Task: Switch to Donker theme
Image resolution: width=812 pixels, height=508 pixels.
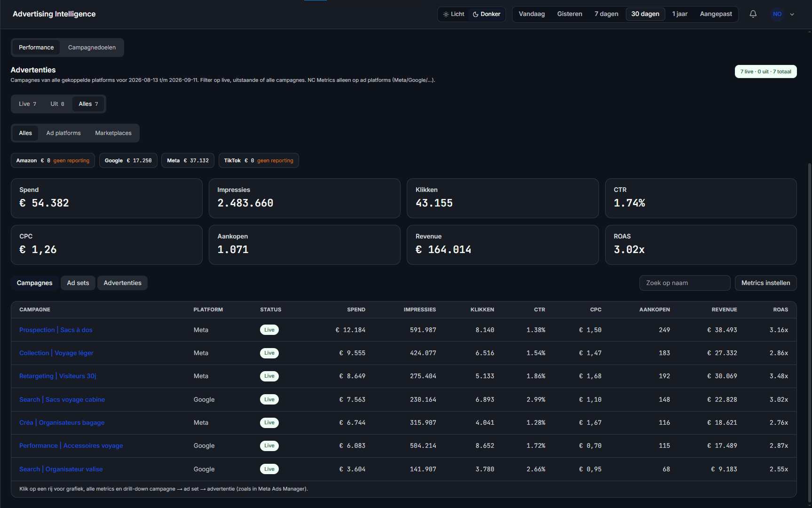Action: pos(487,14)
